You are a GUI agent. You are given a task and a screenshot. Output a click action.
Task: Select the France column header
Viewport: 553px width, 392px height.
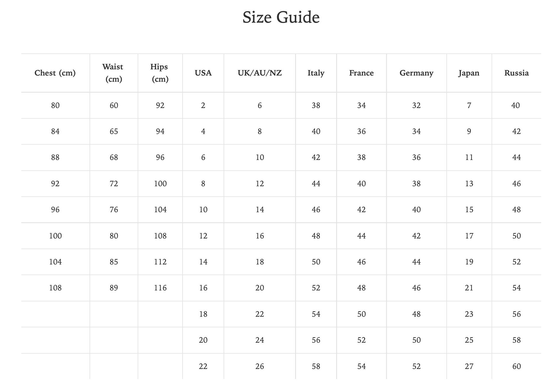362,73
